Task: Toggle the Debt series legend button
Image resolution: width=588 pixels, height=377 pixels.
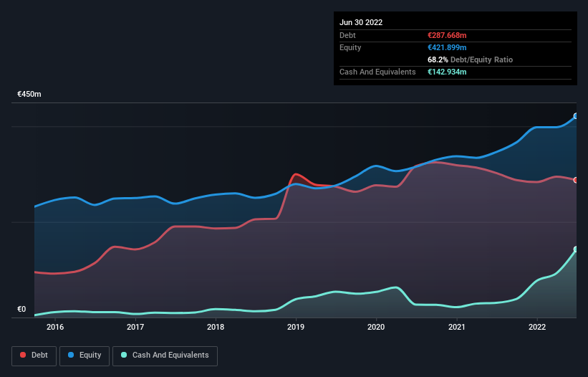Action: (34, 355)
